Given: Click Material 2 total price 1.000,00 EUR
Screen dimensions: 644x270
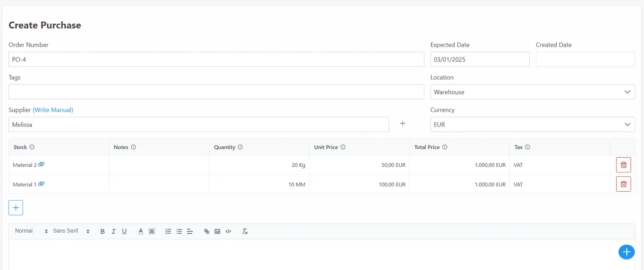Looking at the screenshot, I should tap(460, 165).
